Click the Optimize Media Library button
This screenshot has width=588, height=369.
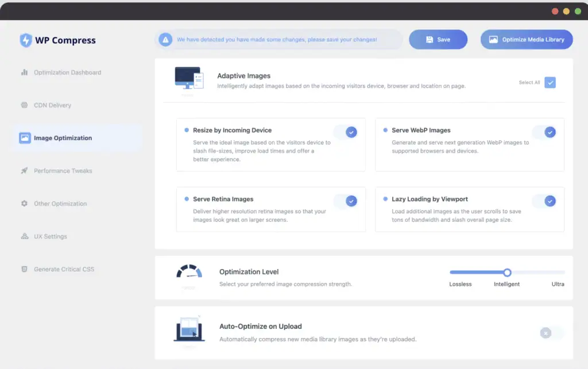pos(527,40)
